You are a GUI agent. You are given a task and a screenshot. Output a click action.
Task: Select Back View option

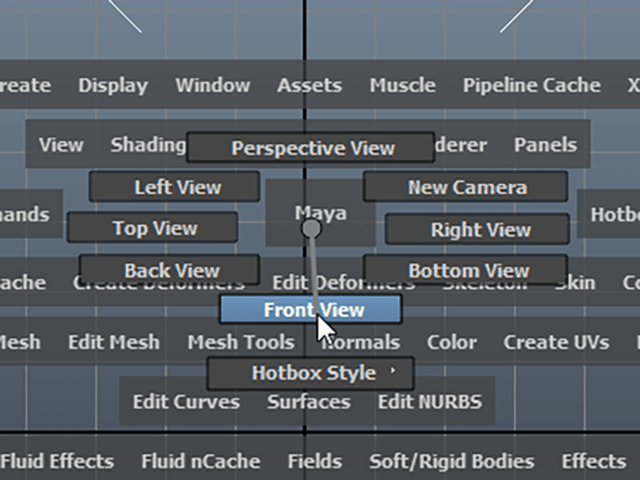click(170, 270)
